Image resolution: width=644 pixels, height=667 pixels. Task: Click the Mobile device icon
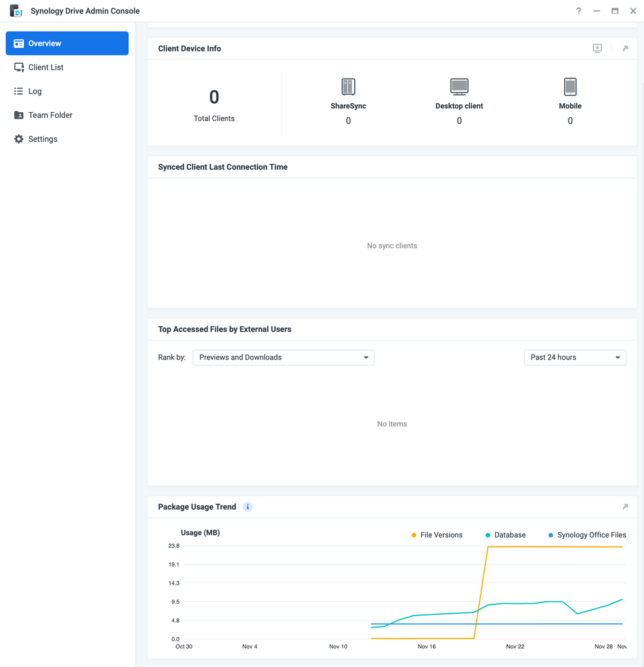(570, 86)
